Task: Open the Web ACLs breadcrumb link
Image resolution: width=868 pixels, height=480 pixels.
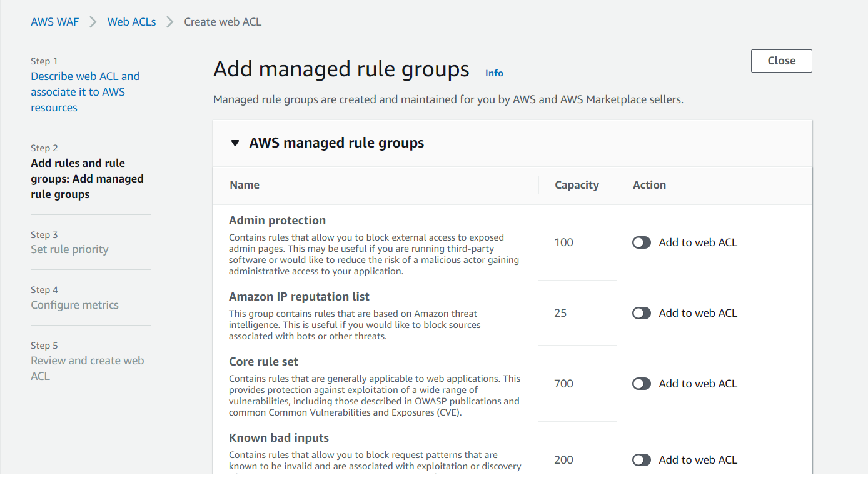Action: tap(132, 22)
